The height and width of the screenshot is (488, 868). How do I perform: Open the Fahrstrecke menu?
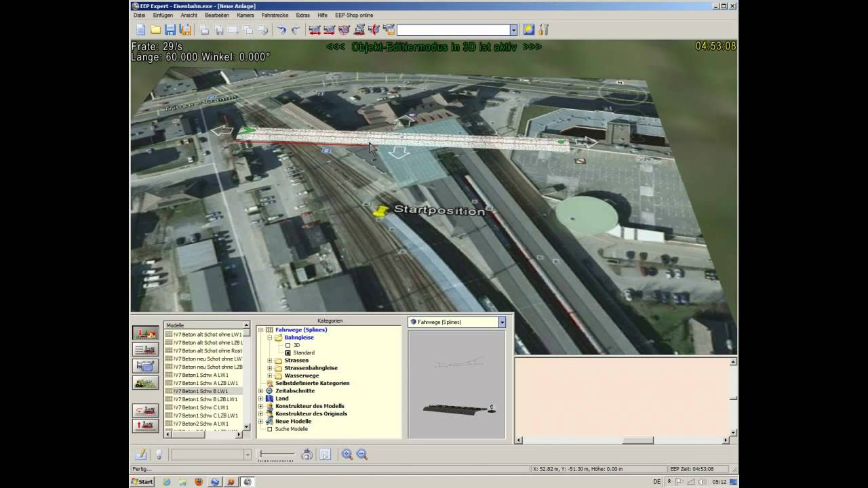tap(275, 15)
